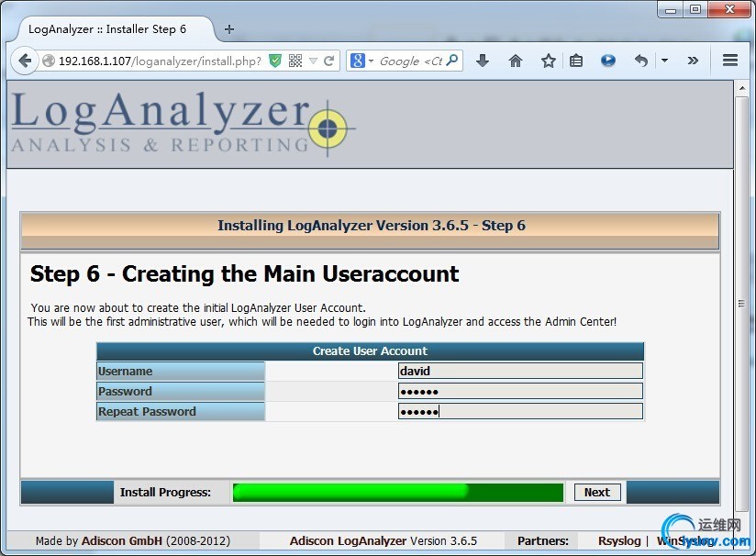Click the Home icon
The image size is (756, 556).
coord(515,61)
